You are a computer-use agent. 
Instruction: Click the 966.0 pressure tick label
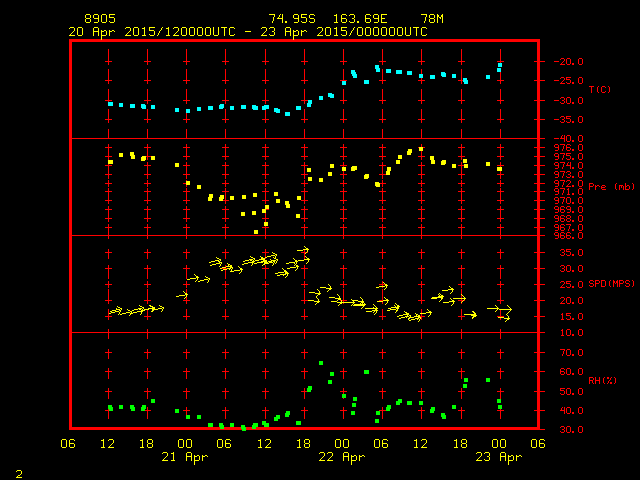tap(568, 236)
